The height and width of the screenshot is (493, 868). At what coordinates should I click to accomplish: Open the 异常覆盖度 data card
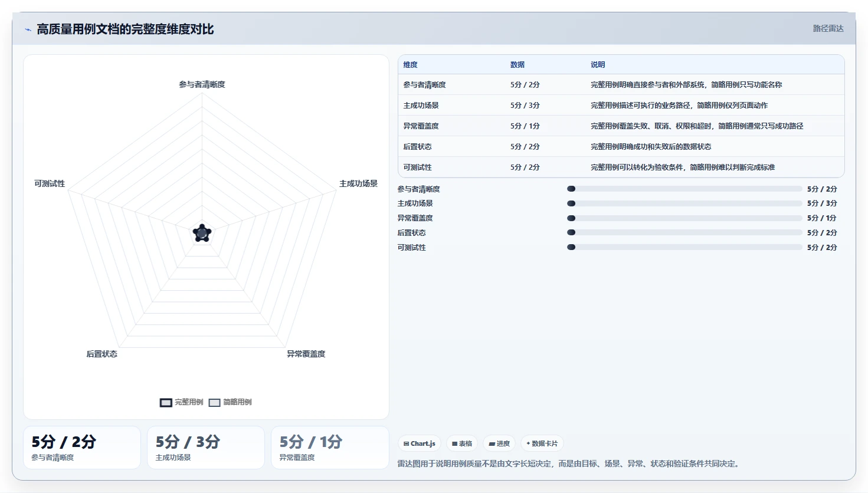coord(330,448)
